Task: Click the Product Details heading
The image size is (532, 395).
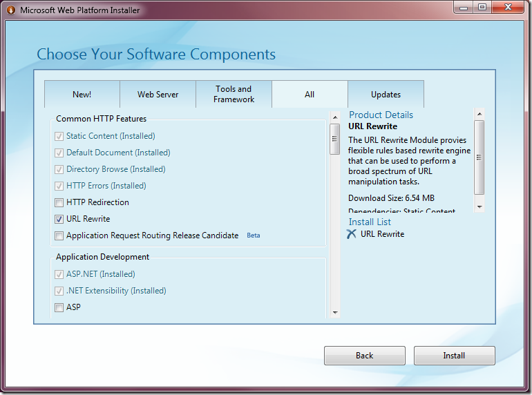Action: 381,115
